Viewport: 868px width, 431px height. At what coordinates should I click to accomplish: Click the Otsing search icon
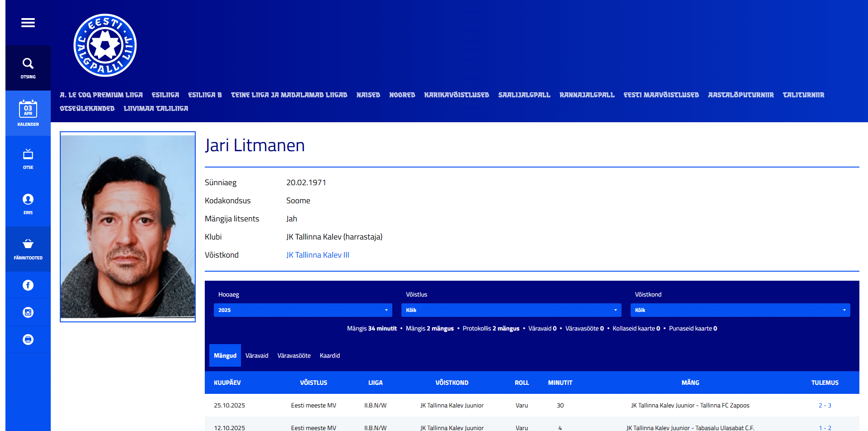coord(28,68)
